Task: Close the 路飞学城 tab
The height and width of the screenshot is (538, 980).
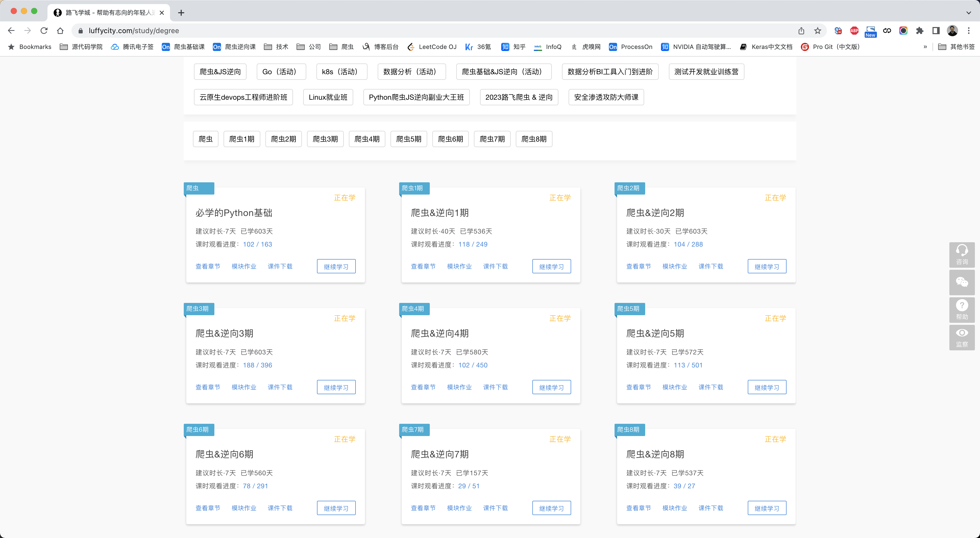Action: 162,12
